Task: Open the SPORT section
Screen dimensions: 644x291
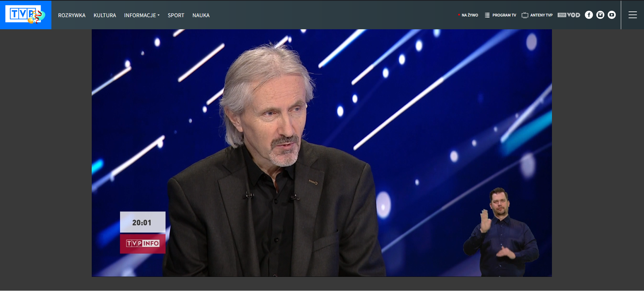Action: [176, 15]
